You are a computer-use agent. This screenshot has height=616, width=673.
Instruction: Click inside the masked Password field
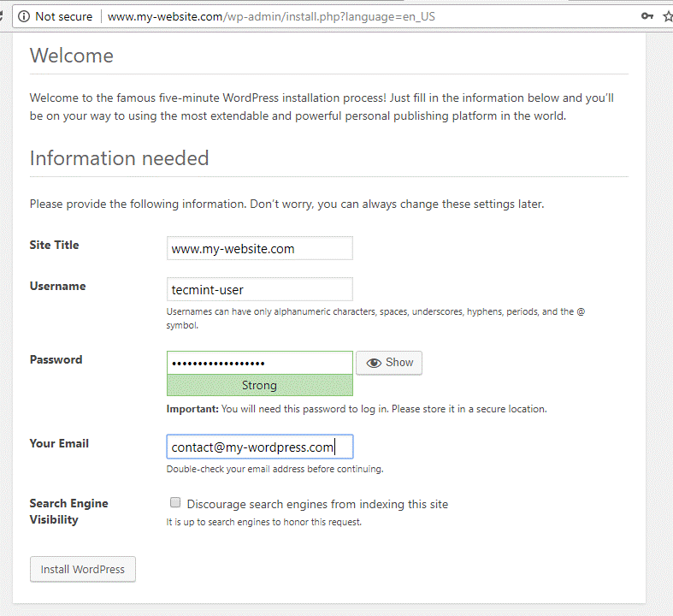pyautogui.click(x=259, y=363)
